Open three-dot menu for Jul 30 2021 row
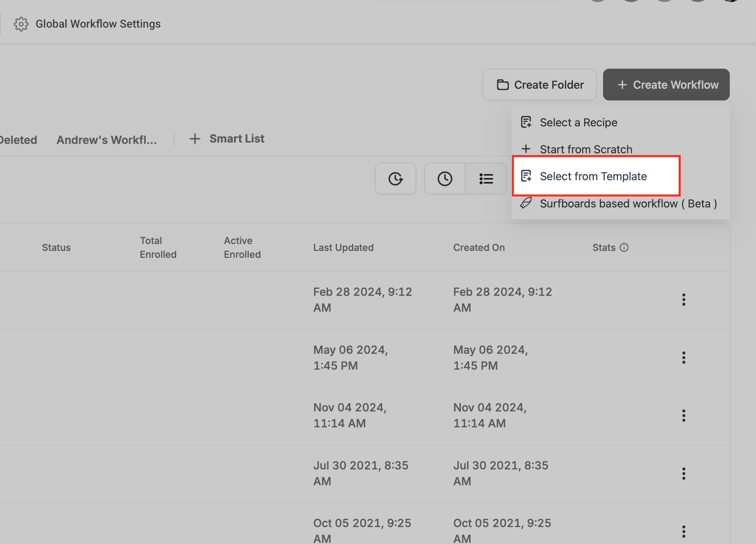This screenshot has width=756, height=544. click(x=684, y=474)
